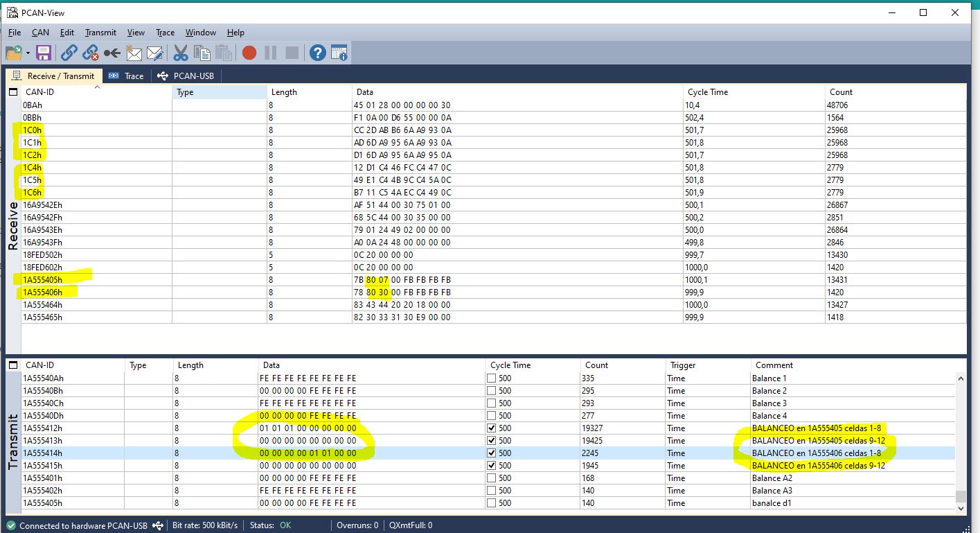Image resolution: width=980 pixels, height=533 pixels.
Task: Disable cycle time checkbox for 1A555414h
Action: point(491,453)
